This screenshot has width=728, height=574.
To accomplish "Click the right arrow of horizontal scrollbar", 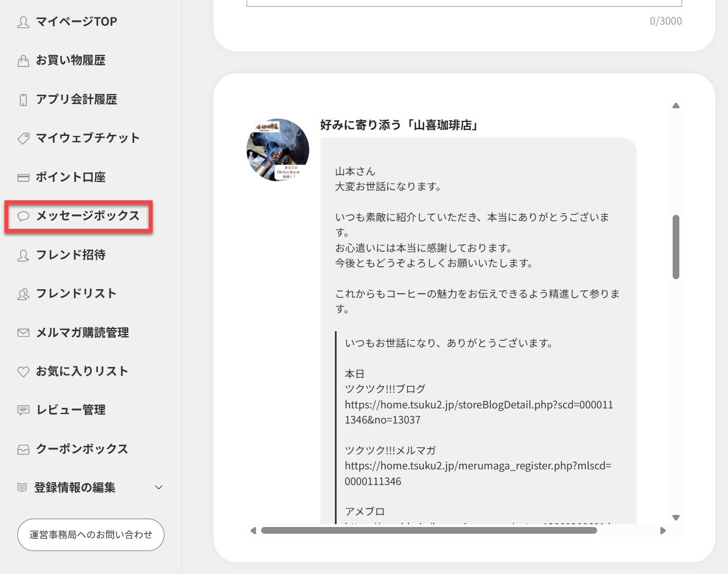I will tap(663, 530).
